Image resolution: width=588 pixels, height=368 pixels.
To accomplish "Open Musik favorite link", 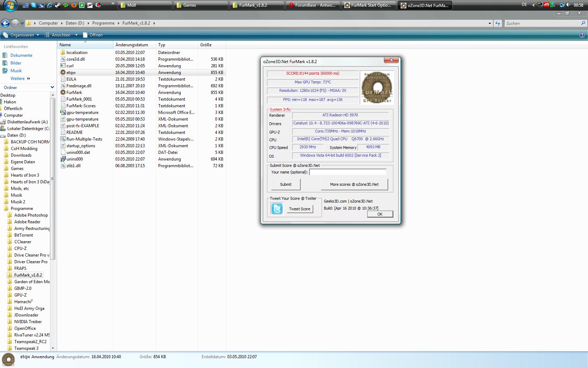I will (x=16, y=71).
